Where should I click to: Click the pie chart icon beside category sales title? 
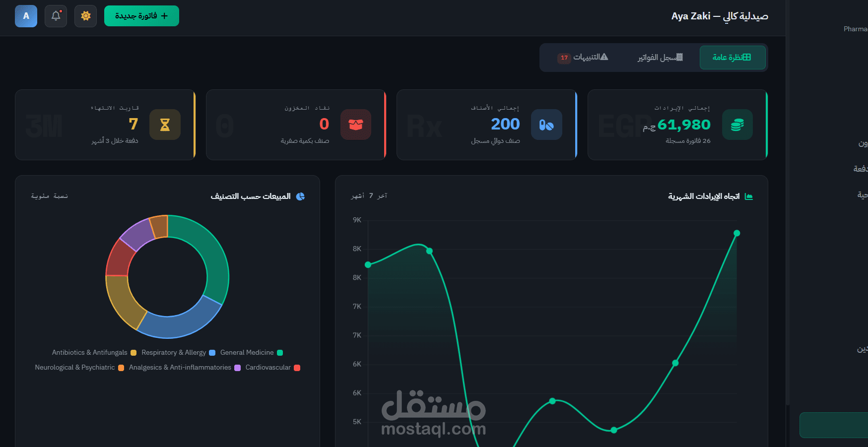300,196
